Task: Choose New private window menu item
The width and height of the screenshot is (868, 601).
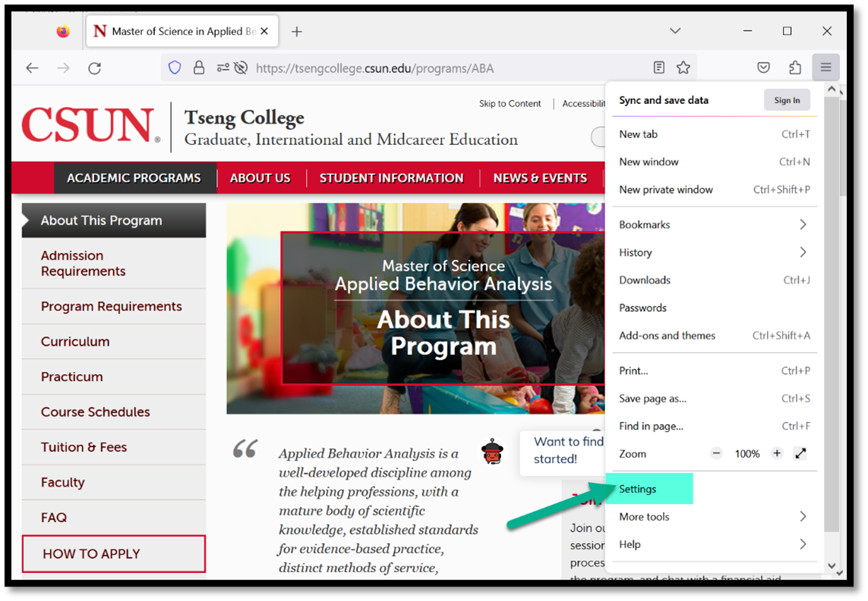Action: (x=666, y=190)
